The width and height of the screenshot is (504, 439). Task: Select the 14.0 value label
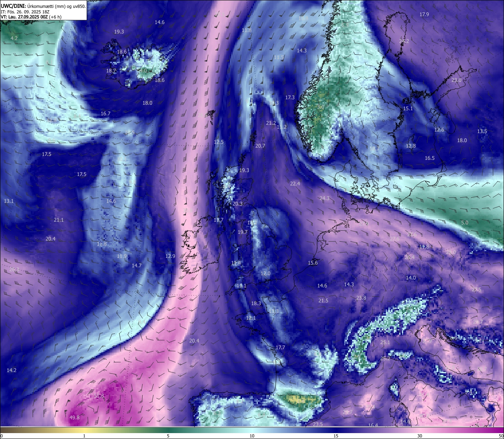(x=411, y=278)
